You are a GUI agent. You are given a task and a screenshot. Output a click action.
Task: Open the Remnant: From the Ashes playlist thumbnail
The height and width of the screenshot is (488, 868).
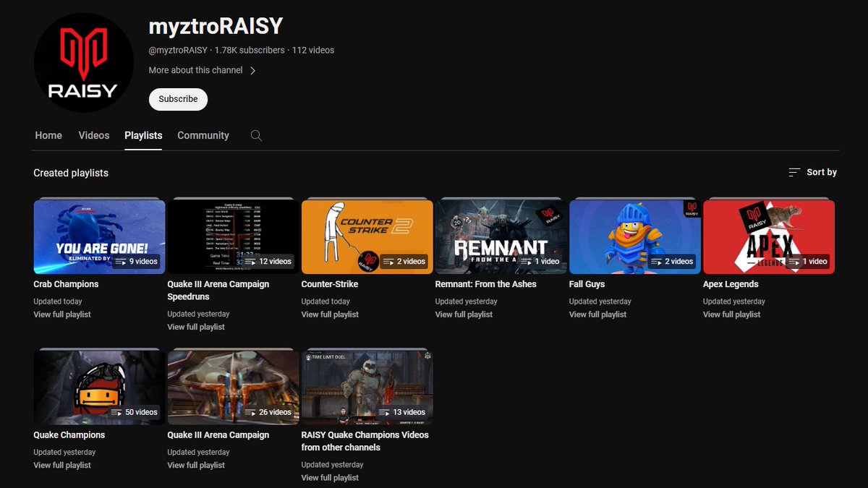pyautogui.click(x=501, y=236)
